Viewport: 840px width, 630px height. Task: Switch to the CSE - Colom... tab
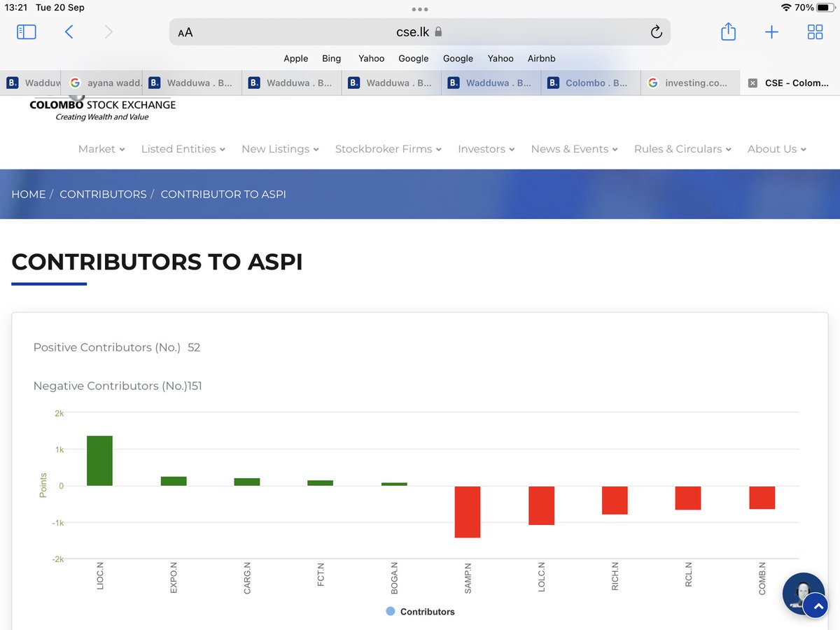point(790,83)
